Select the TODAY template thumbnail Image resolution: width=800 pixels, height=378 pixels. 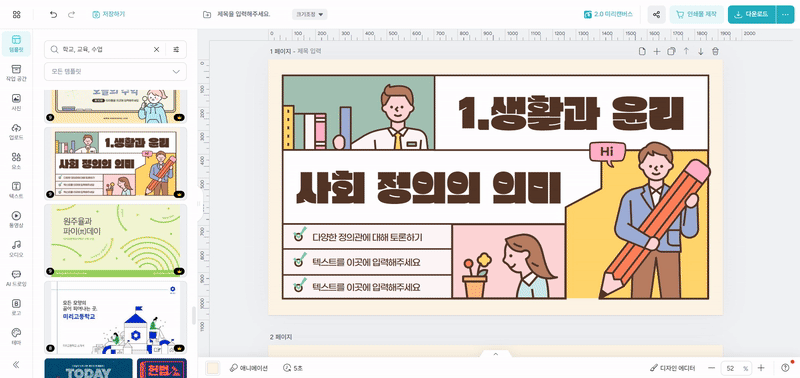point(88,368)
